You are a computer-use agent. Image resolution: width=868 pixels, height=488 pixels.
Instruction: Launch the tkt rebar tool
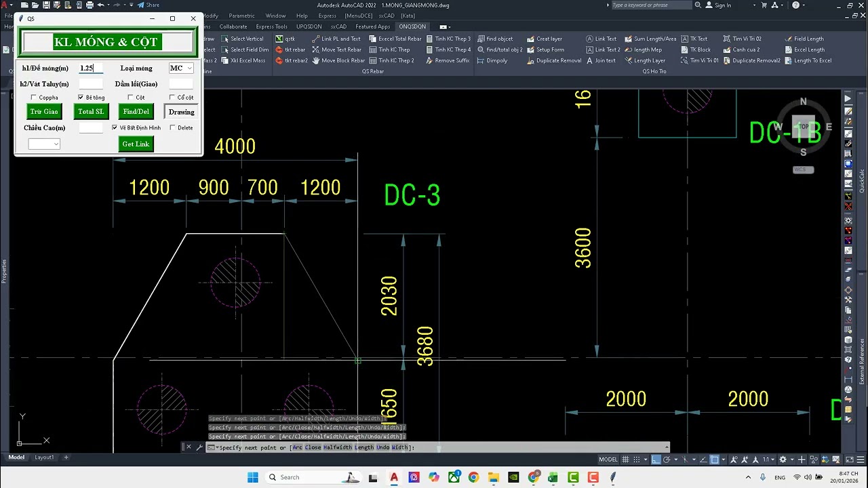click(290, 49)
